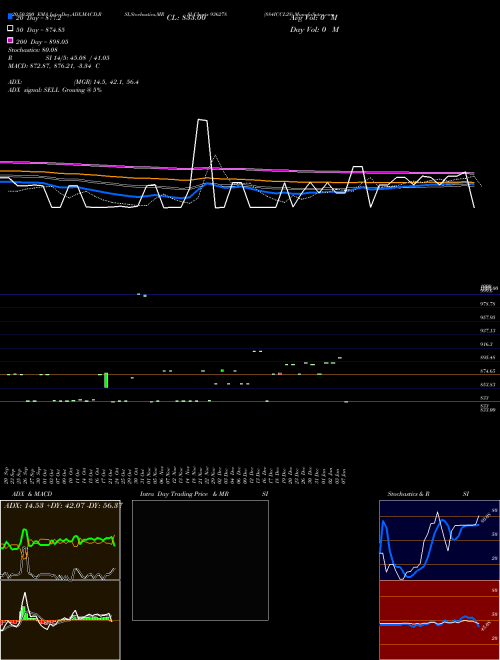Click the 'CL: 833.00' closing price label
500x660 pixels.
[186, 18]
